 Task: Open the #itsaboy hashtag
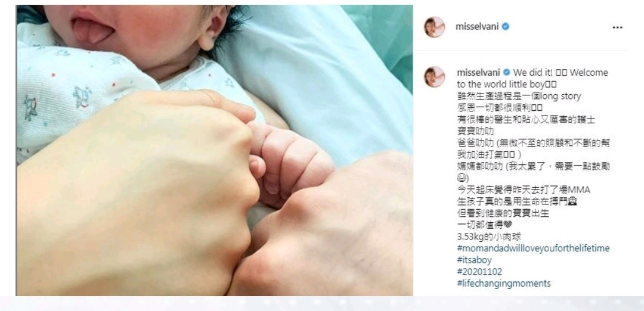click(x=474, y=260)
